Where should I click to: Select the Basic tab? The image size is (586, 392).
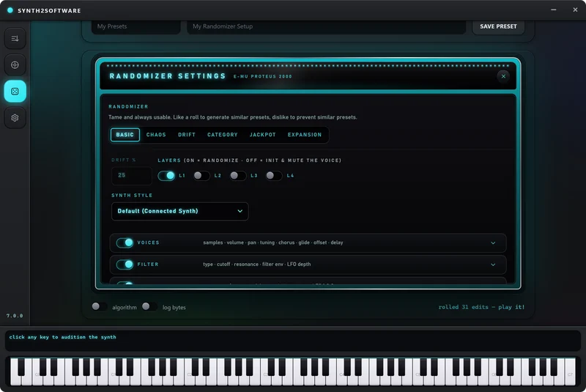[125, 135]
